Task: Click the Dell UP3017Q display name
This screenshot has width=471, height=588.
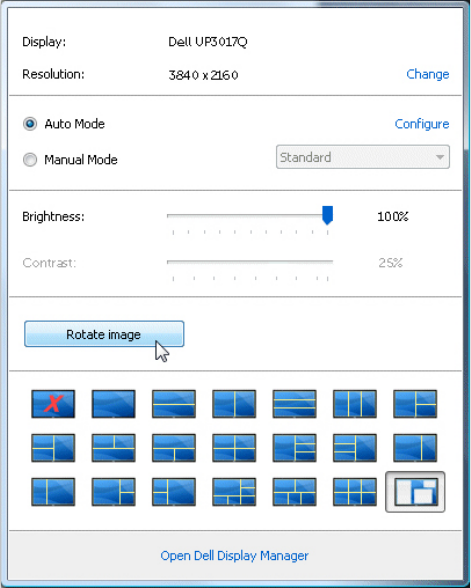Action: click(x=208, y=42)
